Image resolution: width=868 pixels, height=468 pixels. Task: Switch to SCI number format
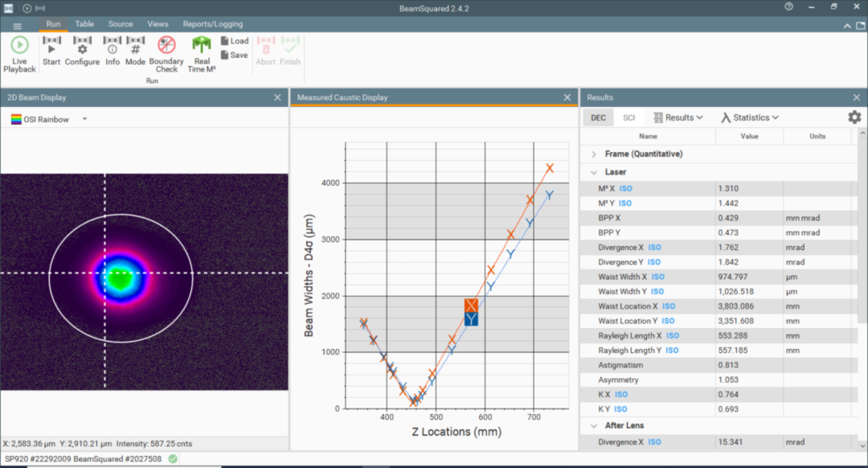point(628,117)
